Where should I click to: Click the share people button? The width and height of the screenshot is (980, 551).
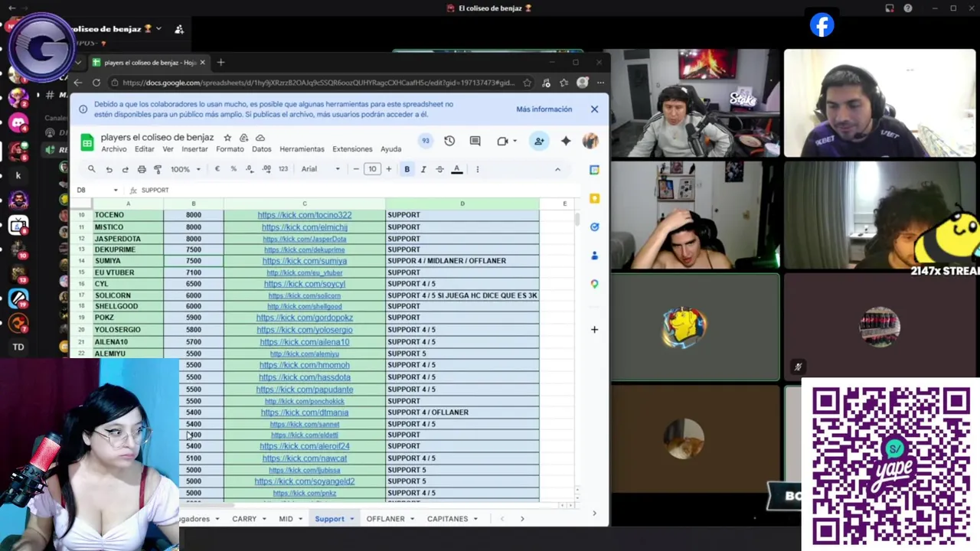click(x=539, y=141)
